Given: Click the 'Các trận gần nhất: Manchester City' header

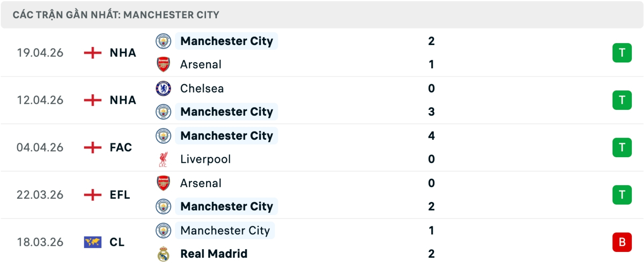Looking at the screenshot, I should pos(116,15).
